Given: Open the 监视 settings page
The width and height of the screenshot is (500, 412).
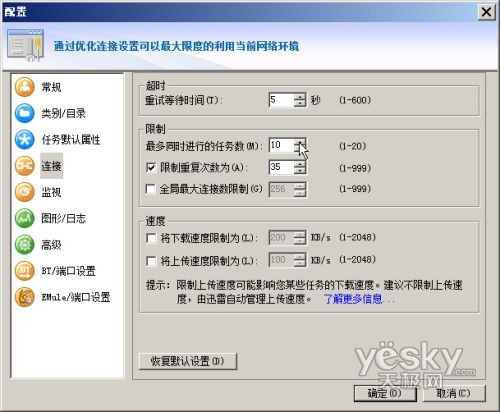Looking at the screenshot, I should [x=51, y=192].
